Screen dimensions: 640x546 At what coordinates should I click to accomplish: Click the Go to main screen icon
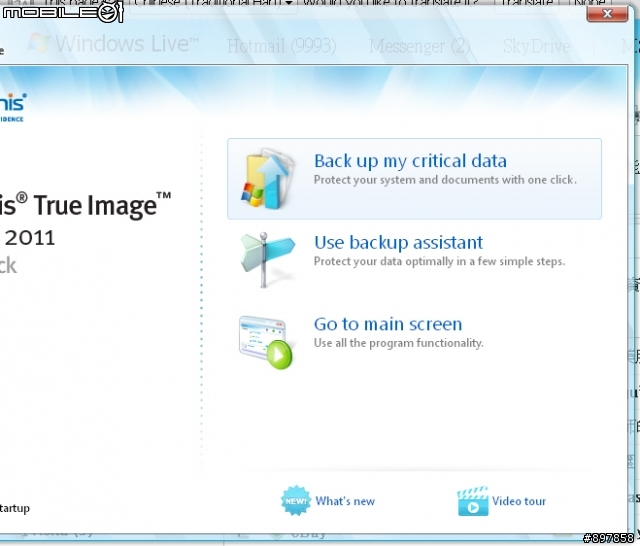coord(266,343)
